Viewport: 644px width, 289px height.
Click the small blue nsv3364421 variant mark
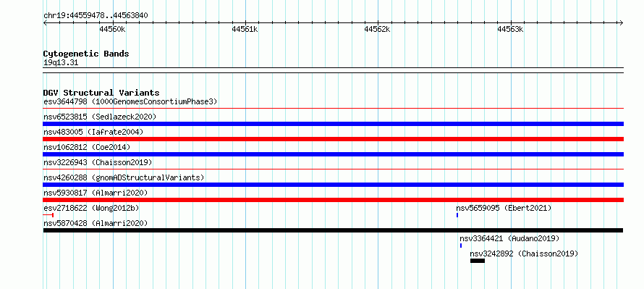click(461, 246)
